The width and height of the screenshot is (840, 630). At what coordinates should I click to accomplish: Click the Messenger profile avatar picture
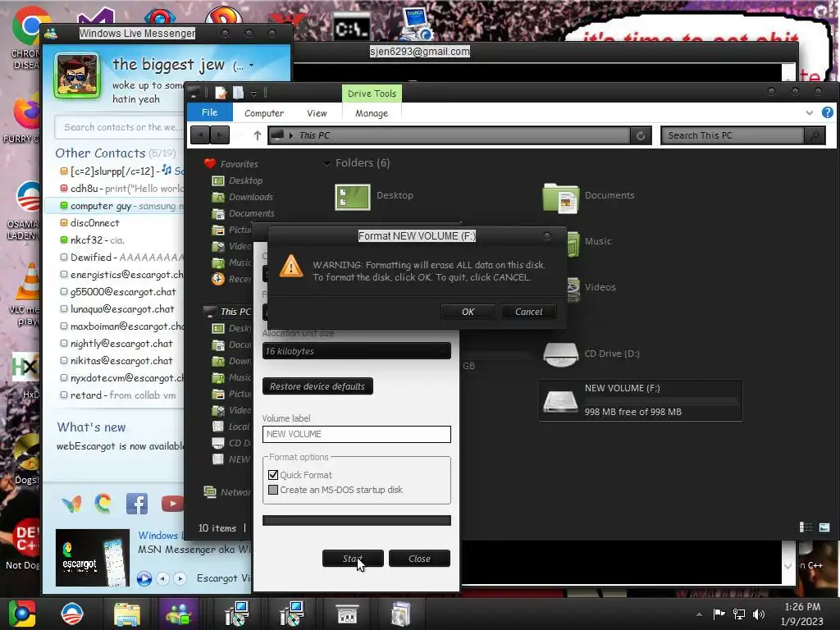pyautogui.click(x=77, y=75)
